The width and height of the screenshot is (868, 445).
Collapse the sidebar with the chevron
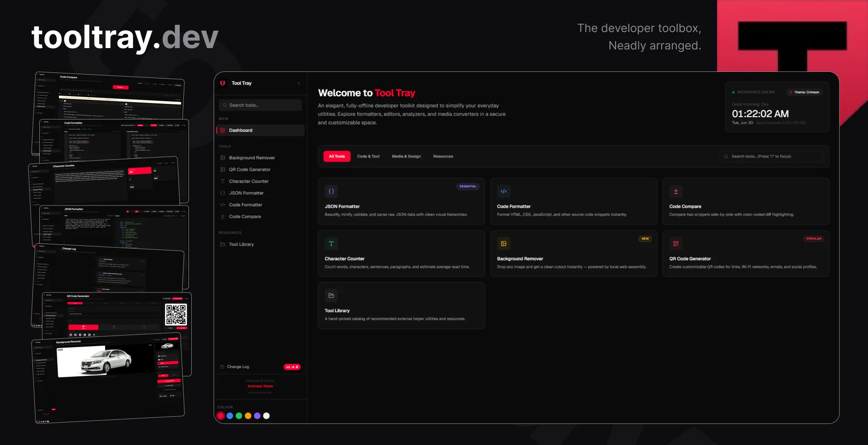pyautogui.click(x=299, y=83)
